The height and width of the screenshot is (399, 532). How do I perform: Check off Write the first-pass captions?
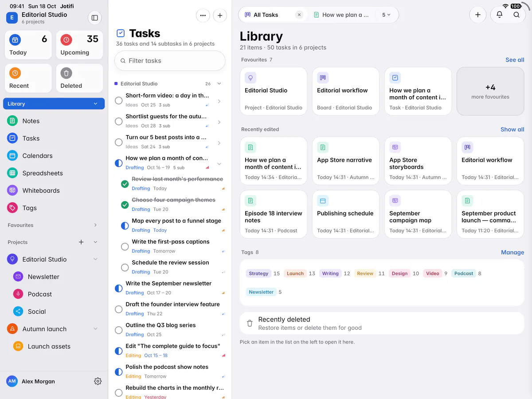pyautogui.click(x=125, y=246)
